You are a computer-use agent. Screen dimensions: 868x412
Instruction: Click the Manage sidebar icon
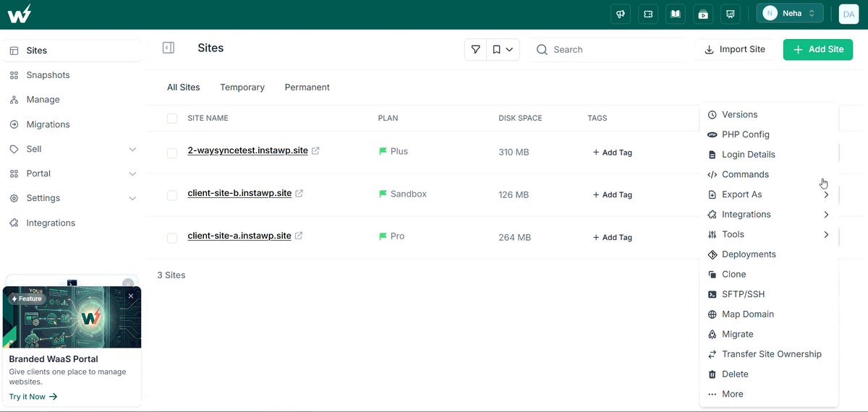pyautogui.click(x=14, y=100)
